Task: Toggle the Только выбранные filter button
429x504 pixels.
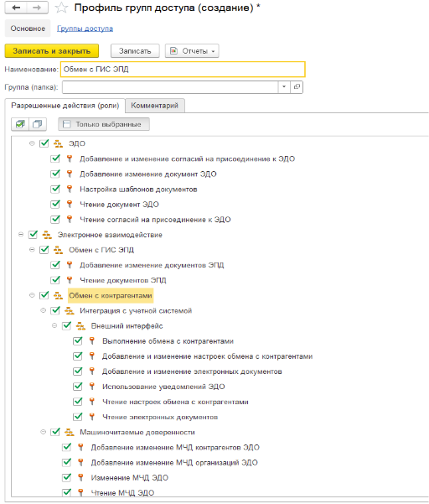Action: pyautogui.click(x=104, y=124)
